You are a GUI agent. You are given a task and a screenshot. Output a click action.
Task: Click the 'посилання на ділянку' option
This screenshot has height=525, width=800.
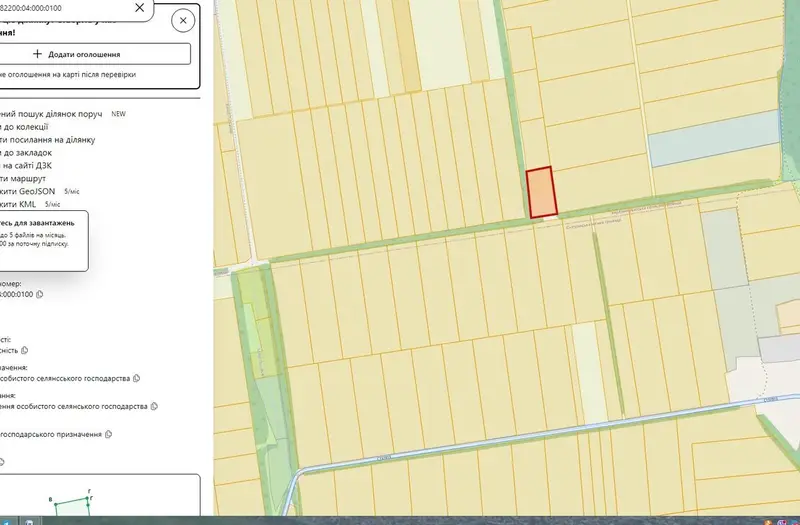(47, 139)
